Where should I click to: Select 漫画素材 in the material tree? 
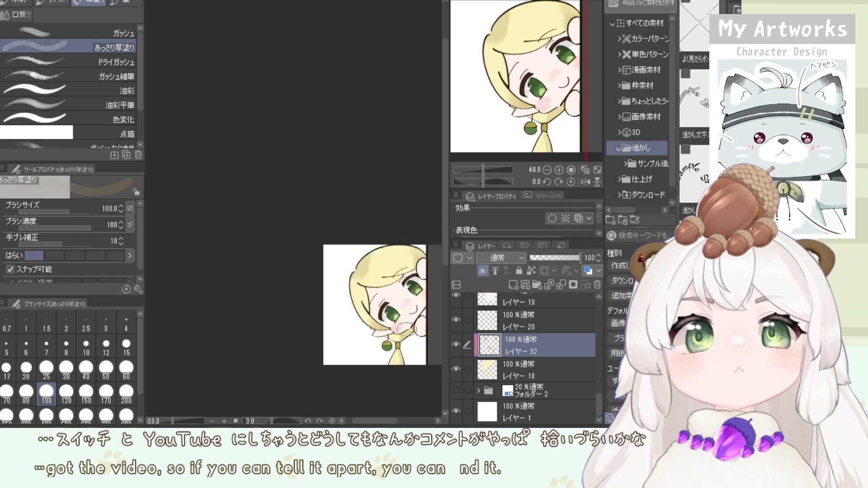646,70
